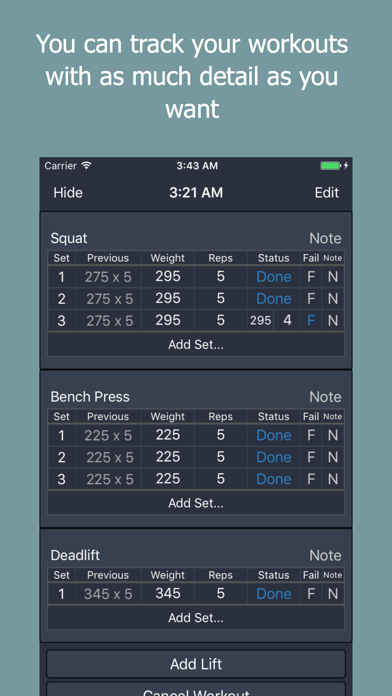Screen dimensions: 392x696
Task: Tap the battery icon in status bar
Action: pos(331,166)
